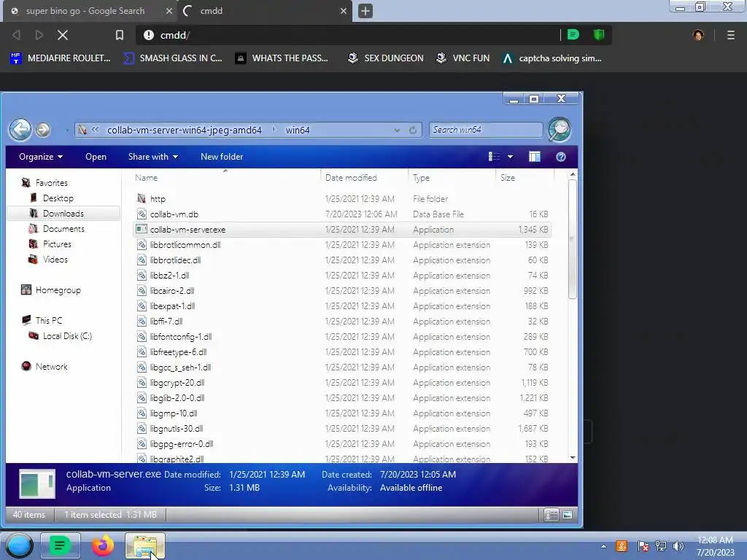
Task: Toggle the preview pane icon
Action: click(535, 157)
